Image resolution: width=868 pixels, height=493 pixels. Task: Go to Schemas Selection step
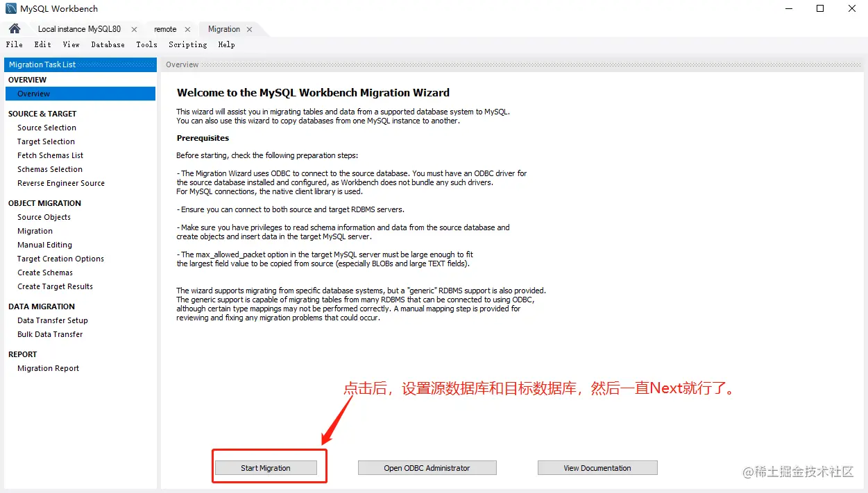click(50, 169)
